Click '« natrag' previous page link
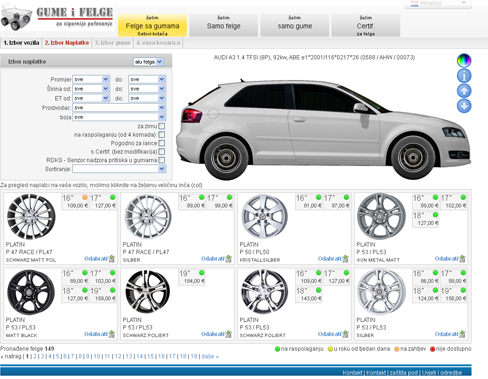The height and width of the screenshot is (379, 488). (11, 356)
